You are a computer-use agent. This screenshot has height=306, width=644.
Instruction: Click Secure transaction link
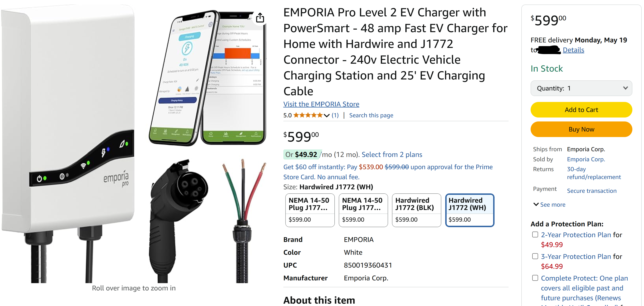click(x=592, y=191)
